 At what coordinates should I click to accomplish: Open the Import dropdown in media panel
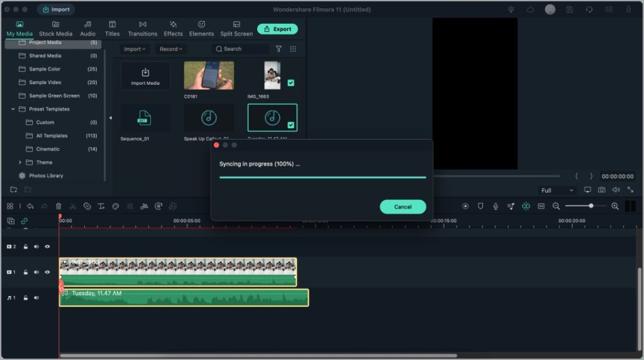135,49
